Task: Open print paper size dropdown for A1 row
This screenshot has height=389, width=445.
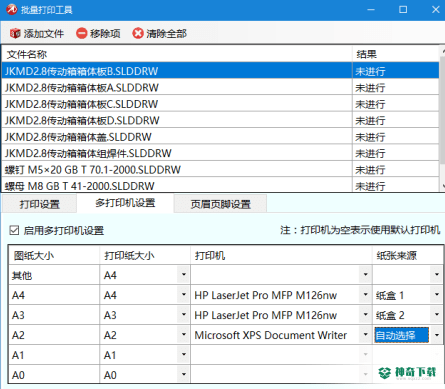Action: pyautogui.click(x=184, y=355)
